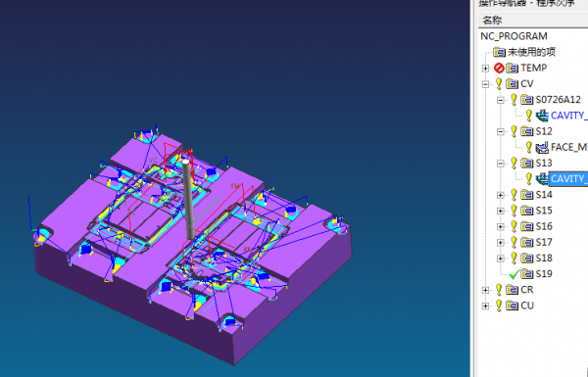Click the yellow status icon on CU
Image resolution: width=588 pixels, height=377 pixels.
499,306
